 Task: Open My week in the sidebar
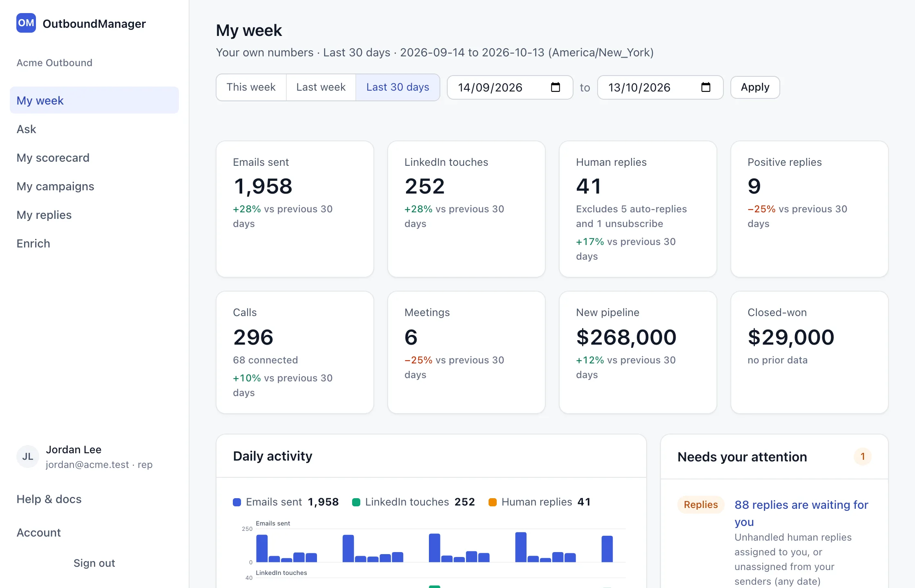[x=94, y=100]
